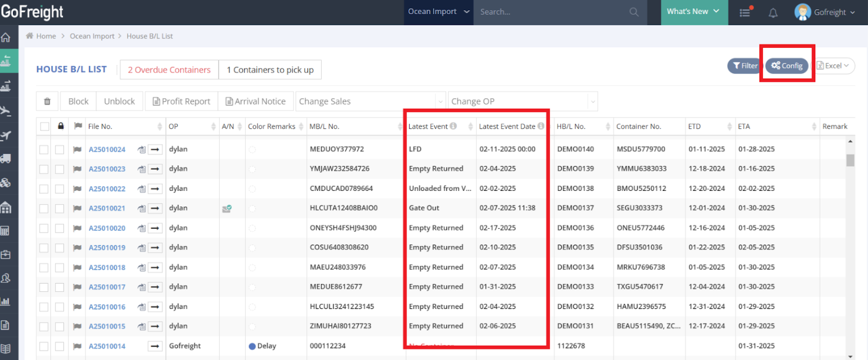This screenshot has width=868, height=360.
Task: Check the first checkbox for row A25010023
Action: tap(44, 169)
